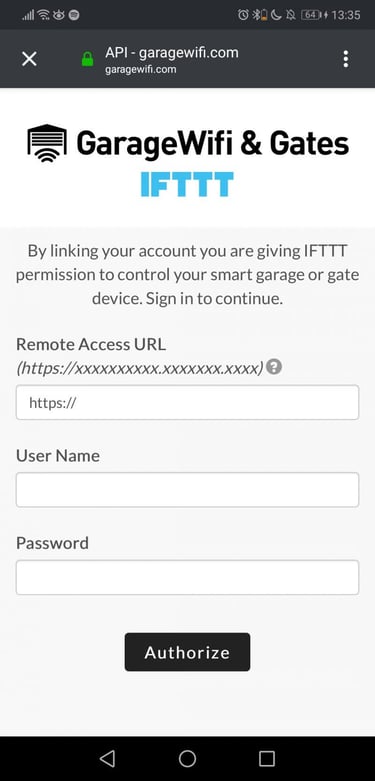Open the three-dot browser menu
The height and width of the screenshot is (781, 375).
tap(346, 59)
